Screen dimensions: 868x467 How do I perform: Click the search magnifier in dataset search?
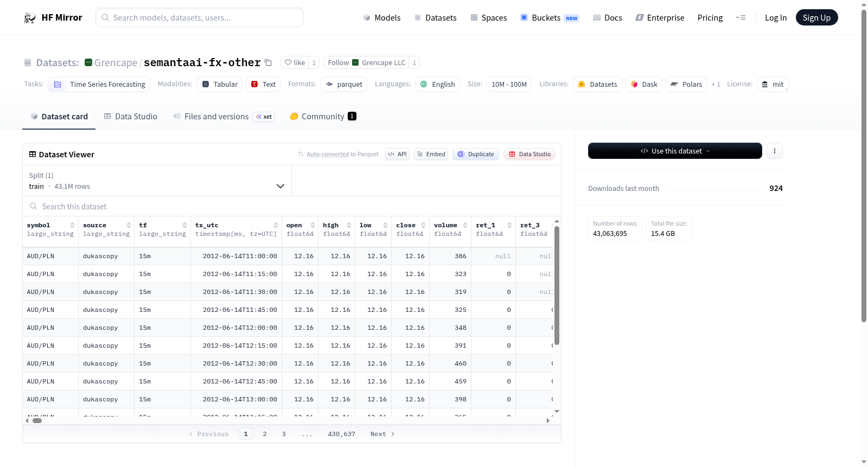point(34,207)
